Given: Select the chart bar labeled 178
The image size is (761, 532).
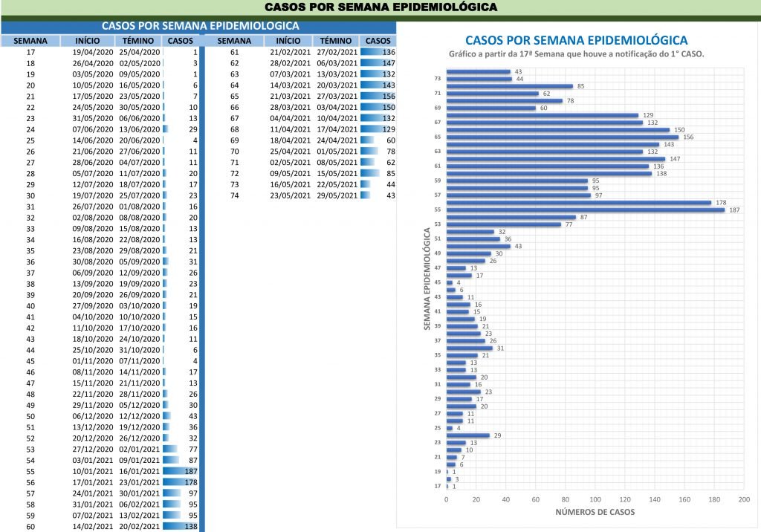Looking at the screenshot, I should click(x=579, y=202).
